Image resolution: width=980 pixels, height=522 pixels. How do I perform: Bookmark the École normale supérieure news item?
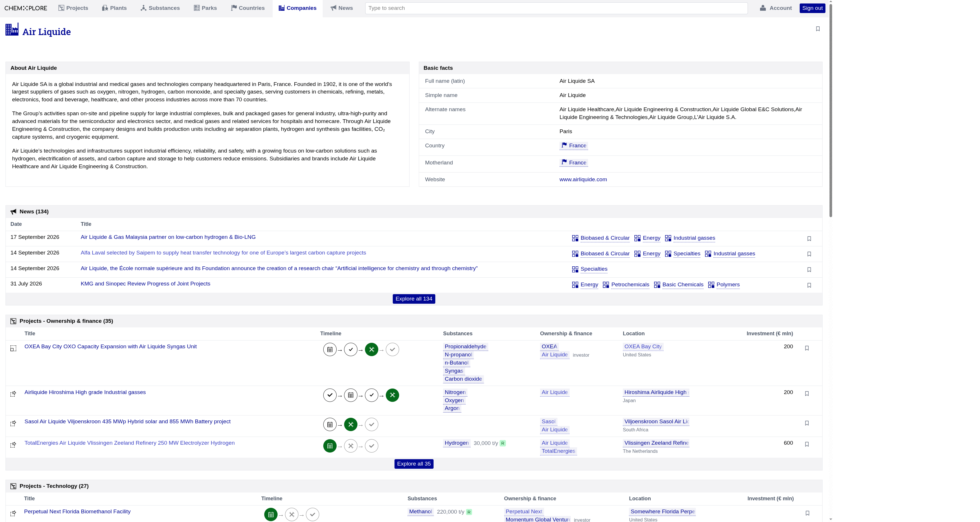click(x=809, y=269)
